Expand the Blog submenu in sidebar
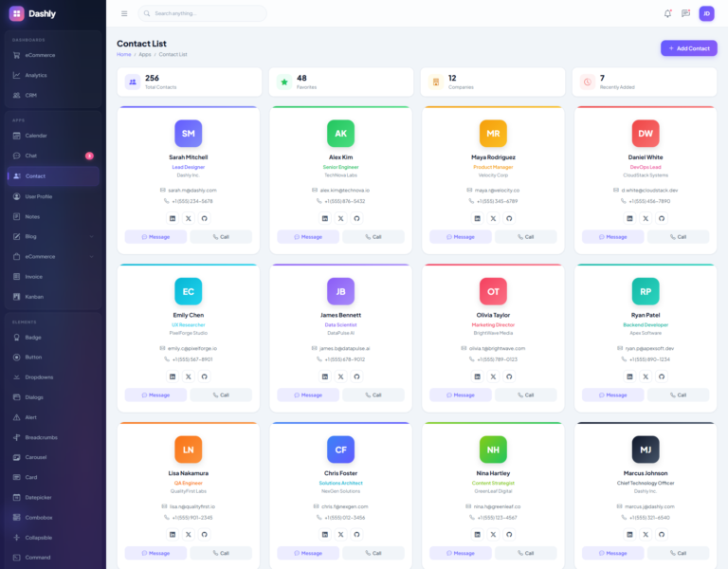 click(x=91, y=236)
